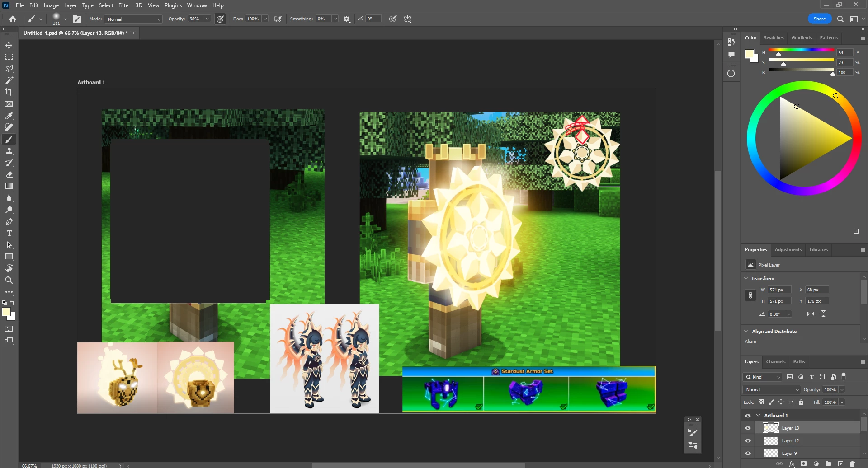Click the Saturation slider track
The height and width of the screenshot is (468, 868).
coord(801,60)
